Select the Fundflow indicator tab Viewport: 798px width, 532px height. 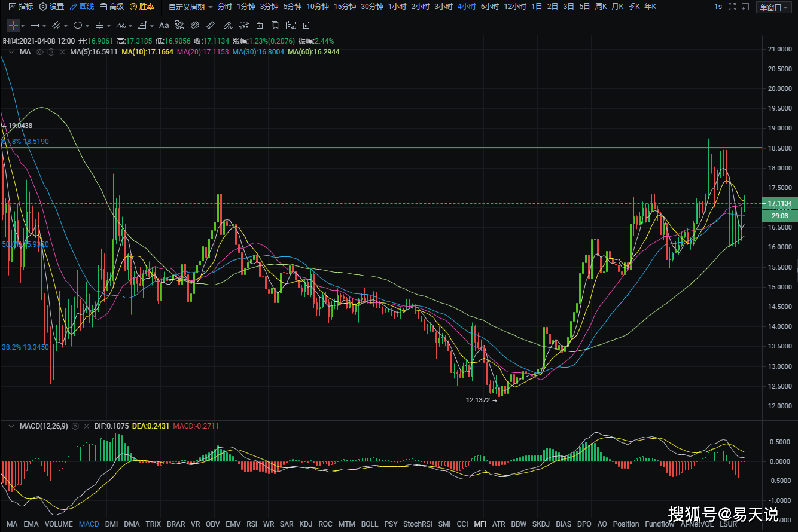point(659,524)
